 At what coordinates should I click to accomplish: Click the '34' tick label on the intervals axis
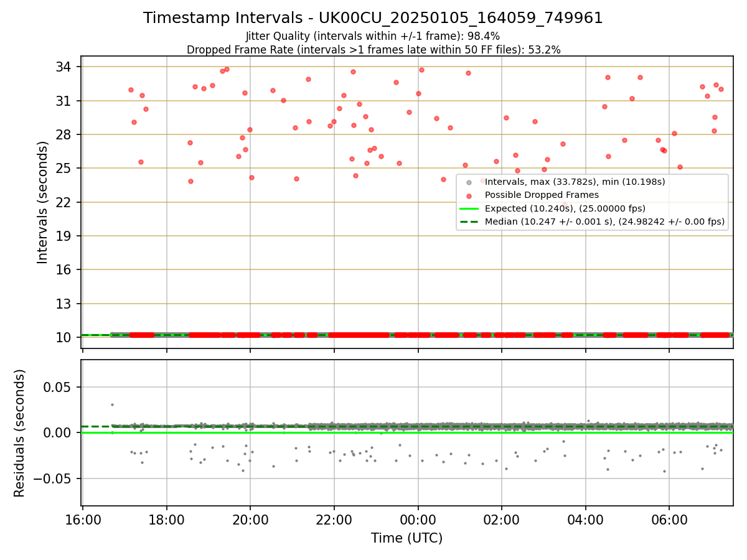coord(64,67)
